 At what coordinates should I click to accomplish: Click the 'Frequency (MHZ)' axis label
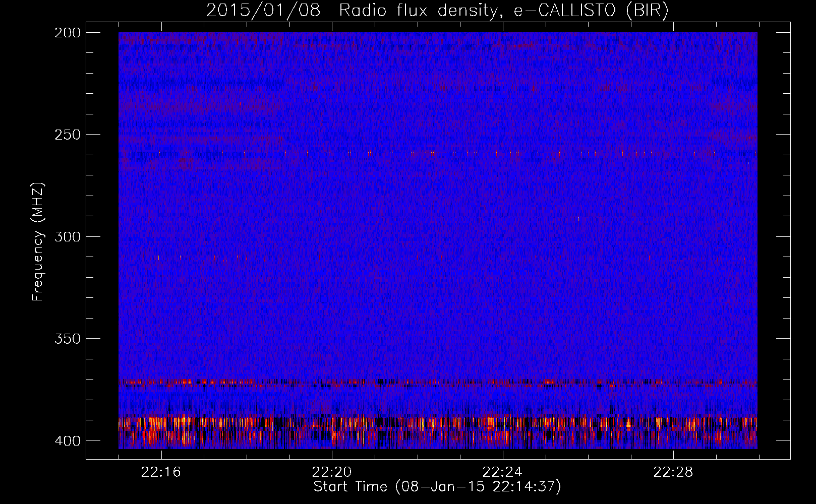[38, 241]
